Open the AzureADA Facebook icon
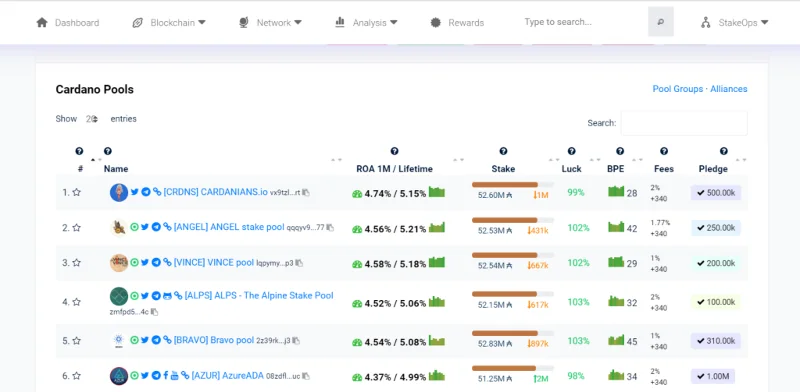This screenshot has height=392, width=800. [166, 376]
